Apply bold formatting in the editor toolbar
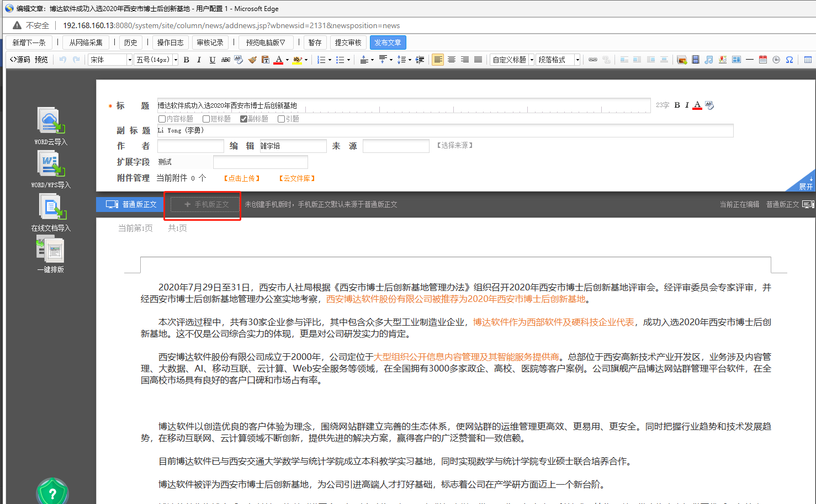816x504 pixels. [x=186, y=60]
